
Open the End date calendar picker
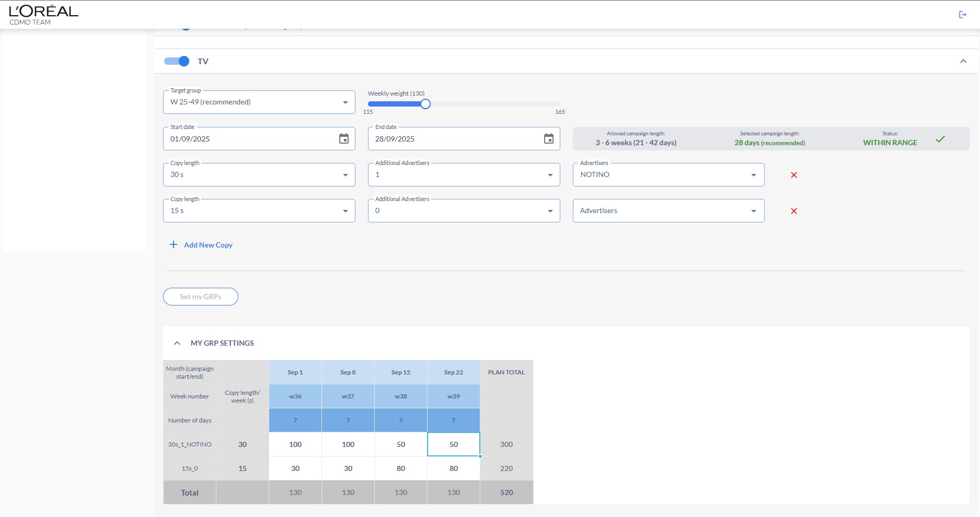point(548,139)
